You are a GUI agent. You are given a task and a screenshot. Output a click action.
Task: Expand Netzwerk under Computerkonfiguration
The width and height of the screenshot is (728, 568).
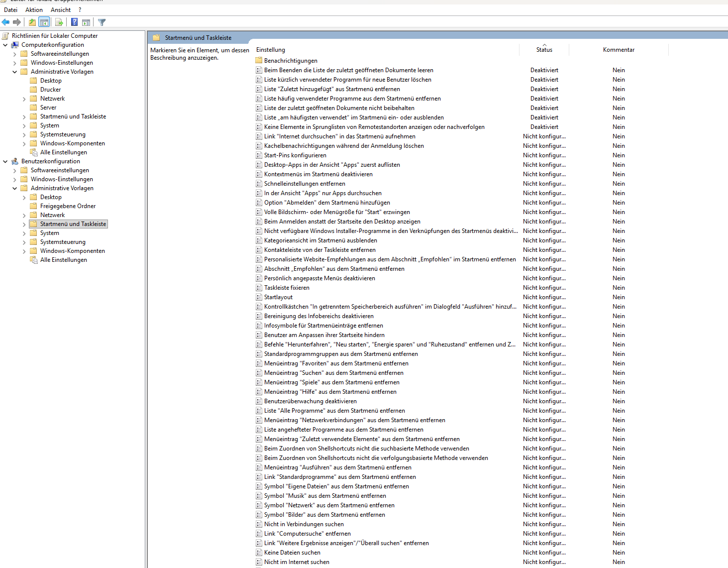24,99
